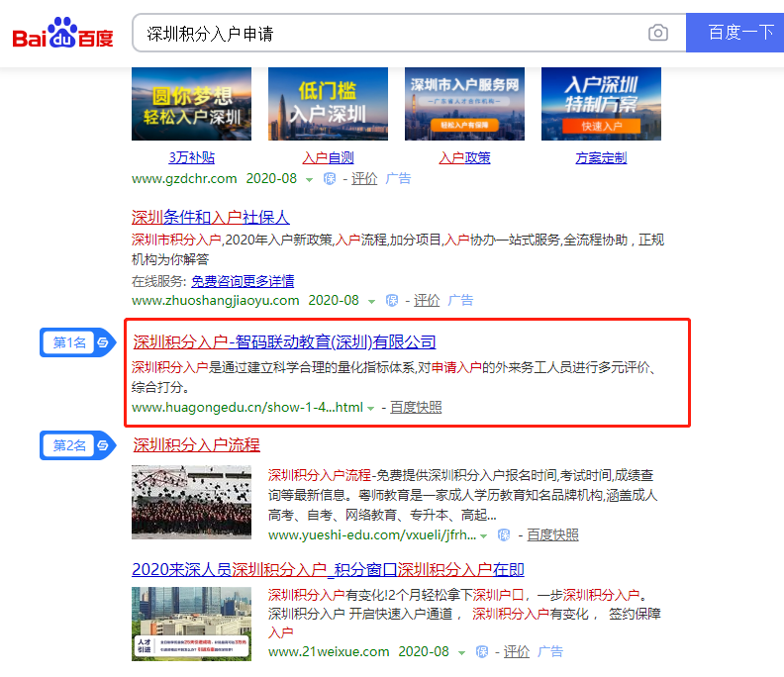The width and height of the screenshot is (784, 677).
Task: Click 广告 label on gzdchr.com result
Action: (399, 178)
